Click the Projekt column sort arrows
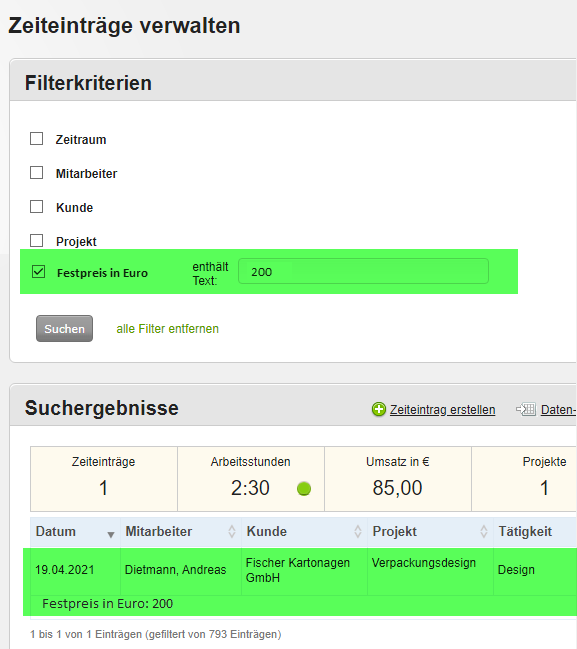 [x=483, y=531]
